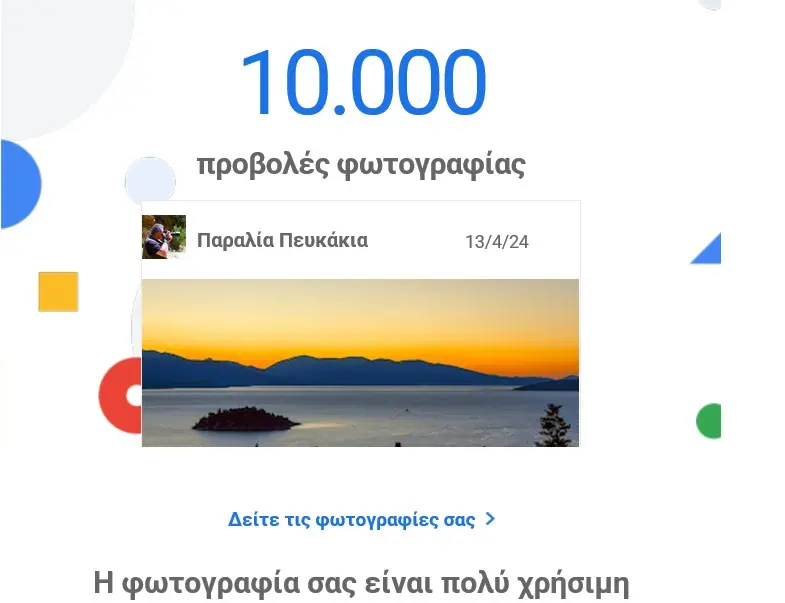
Task: Click the solid blue half-circle at left
Action: coord(21,184)
